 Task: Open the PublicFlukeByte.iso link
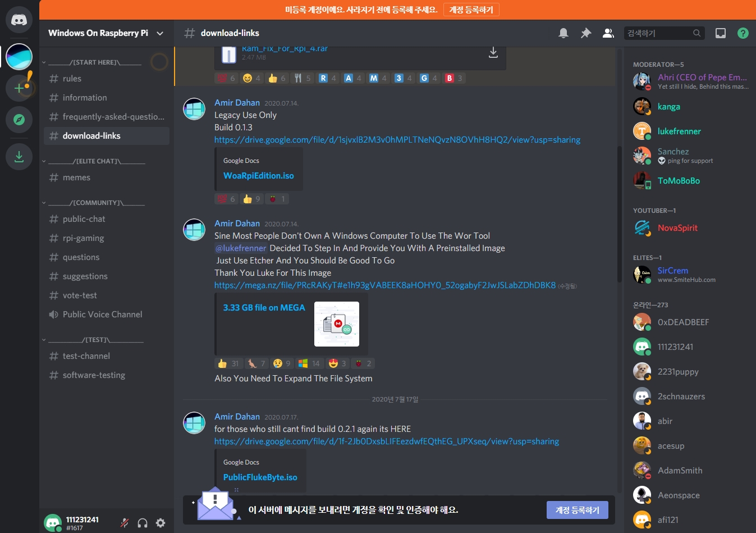click(260, 477)
